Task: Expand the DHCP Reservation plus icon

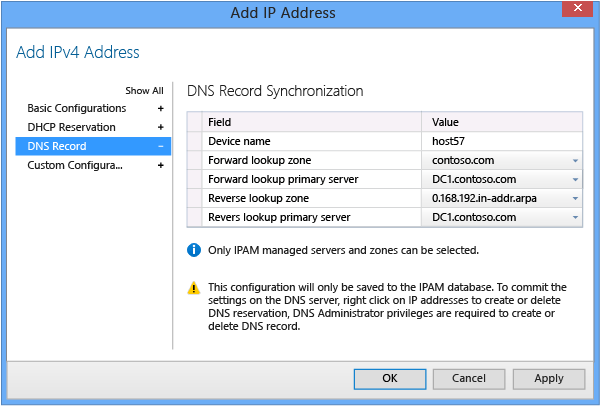Action: (x=161, y=127)
